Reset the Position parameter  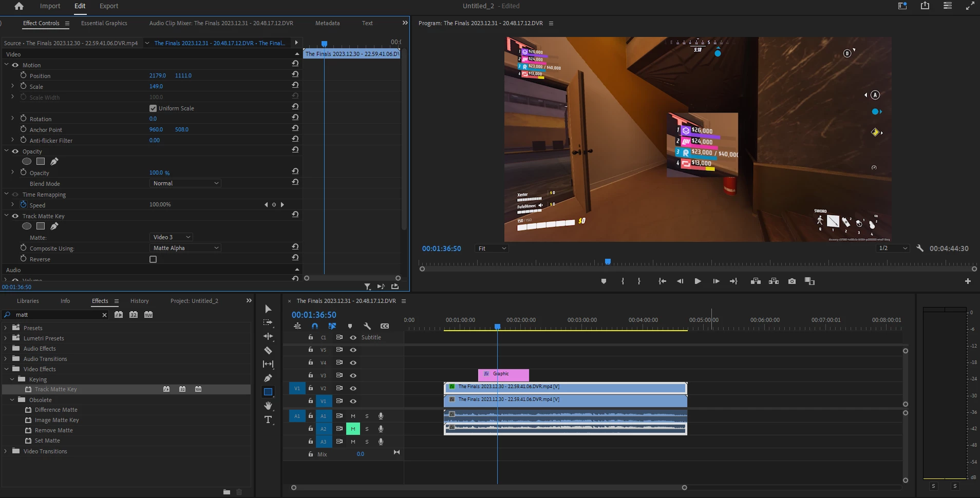point(295,74)
